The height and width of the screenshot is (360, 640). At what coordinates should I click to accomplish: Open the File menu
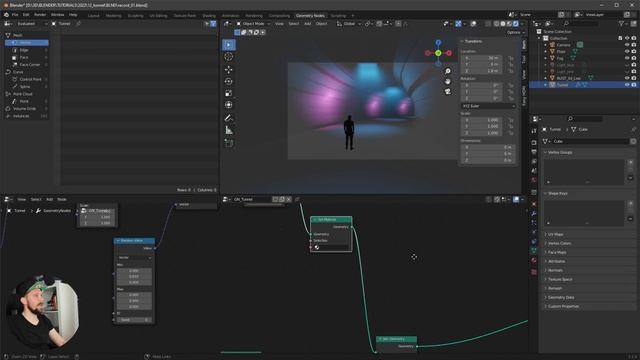[x=15, y=15]
